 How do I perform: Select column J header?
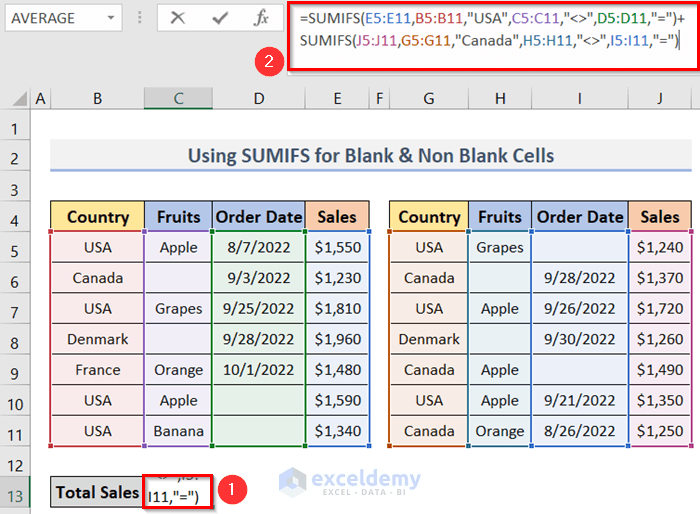[x=659, y=98]
